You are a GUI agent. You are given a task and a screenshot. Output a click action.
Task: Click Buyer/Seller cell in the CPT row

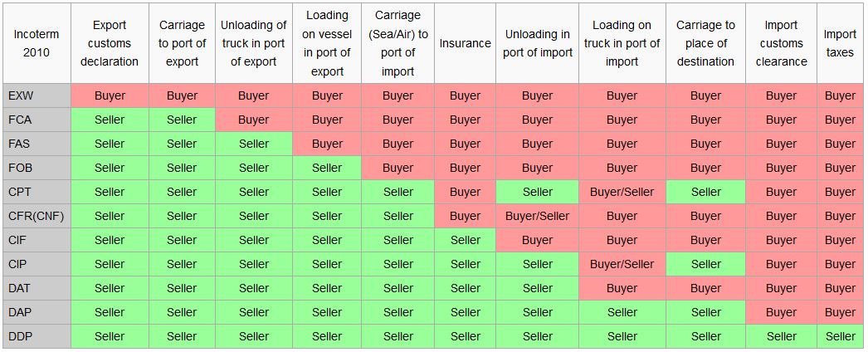(622, 192)
